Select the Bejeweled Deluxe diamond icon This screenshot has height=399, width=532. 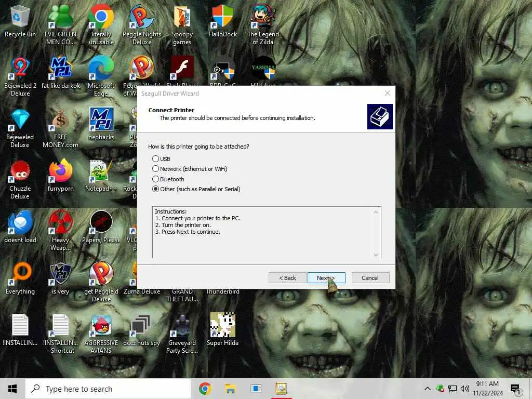(20, 128)
